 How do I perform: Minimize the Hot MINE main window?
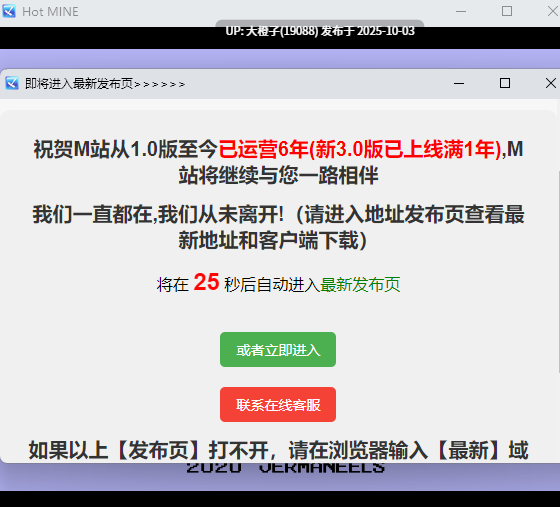(x=461, y=11)
